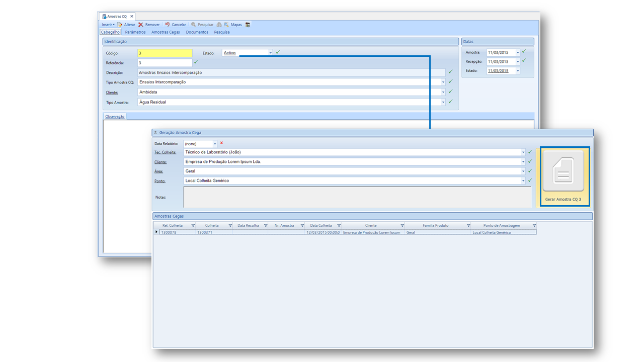
Task: Click the Notas text area
Action: tap(357, 197)
